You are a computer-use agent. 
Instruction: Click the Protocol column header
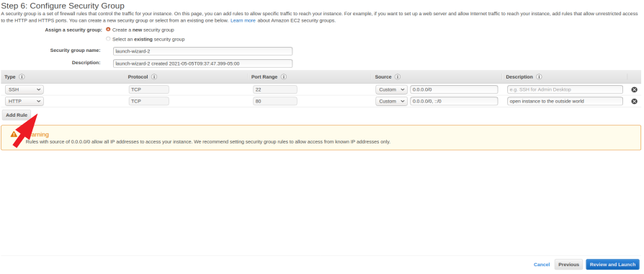coord(138,77)
